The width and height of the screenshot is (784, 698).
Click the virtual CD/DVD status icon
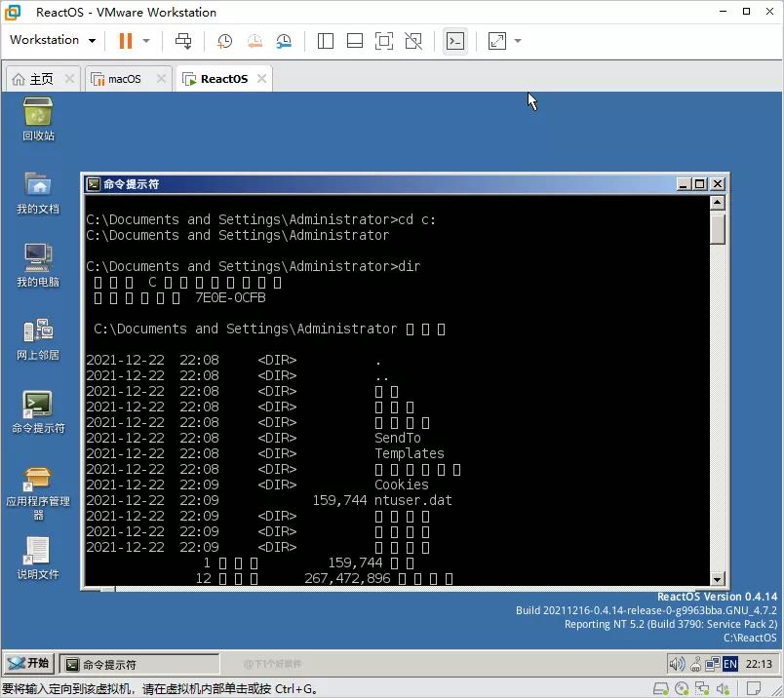click(x=683, y=688)
